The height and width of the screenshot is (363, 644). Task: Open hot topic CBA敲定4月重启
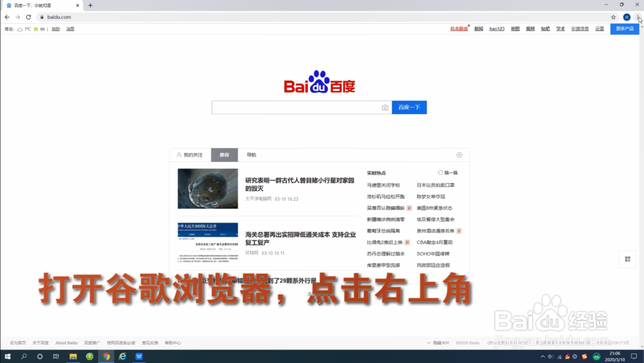(x=435, y=242)
